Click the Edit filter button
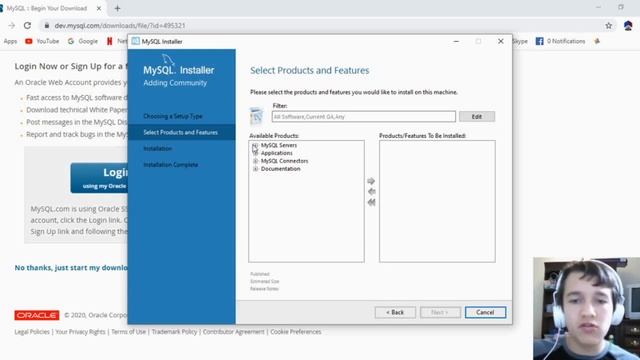 pyautogui.click(x=477, y=117)
